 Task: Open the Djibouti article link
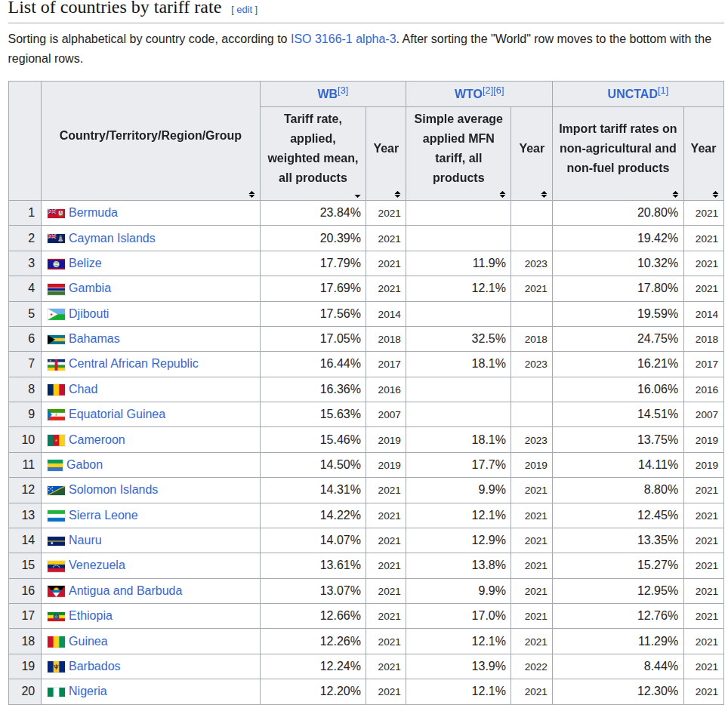[x=88, y=314]
